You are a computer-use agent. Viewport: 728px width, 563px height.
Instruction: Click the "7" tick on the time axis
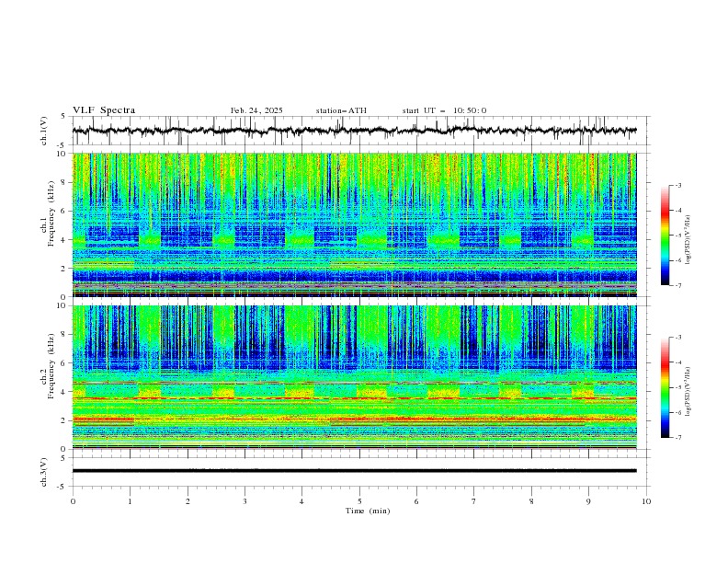474,501
